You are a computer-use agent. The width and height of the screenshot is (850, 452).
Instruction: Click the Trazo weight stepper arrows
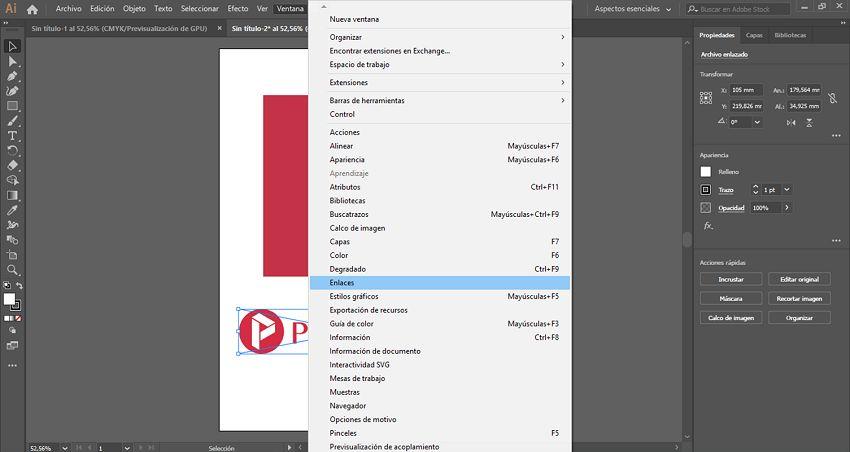coord(755,190)
